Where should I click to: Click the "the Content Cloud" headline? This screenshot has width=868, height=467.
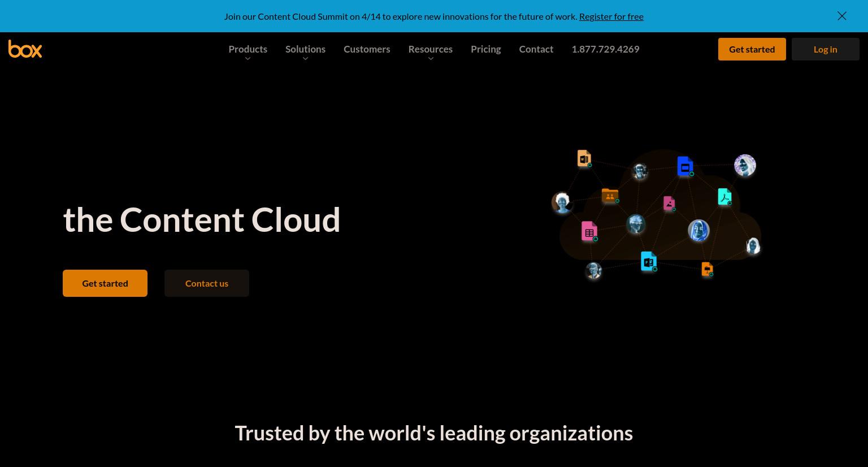202,219
